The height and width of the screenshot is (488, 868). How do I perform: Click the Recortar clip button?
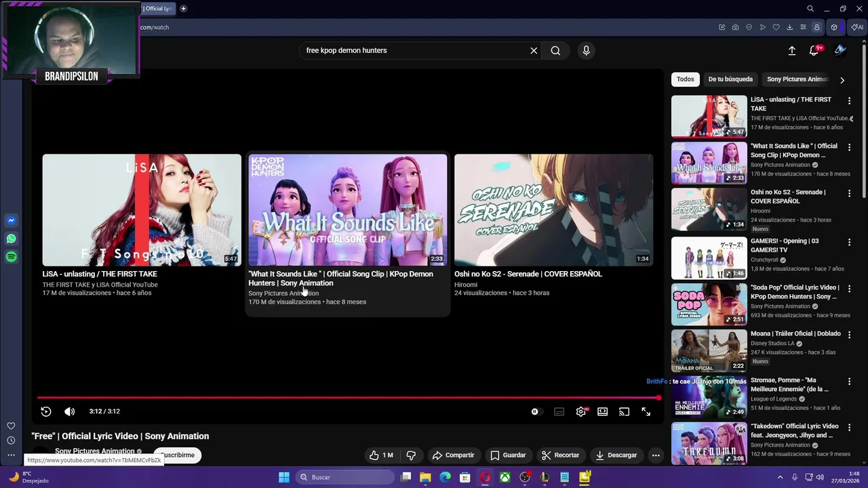[560, 455]
